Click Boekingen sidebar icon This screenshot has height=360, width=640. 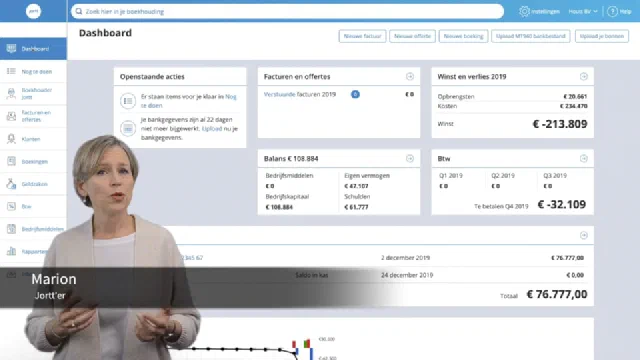(x=11, y=161)
